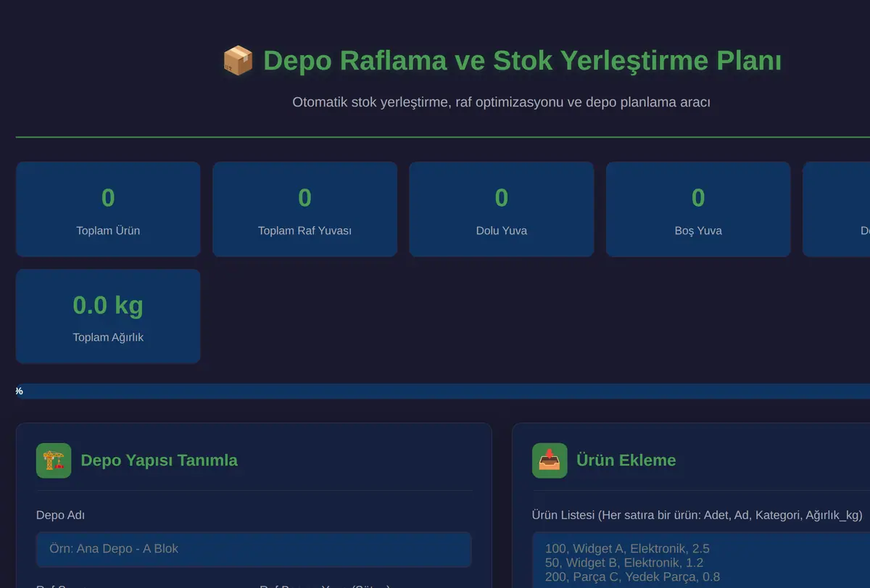Click the 'Depo Yapısı Tanımla' section heading

tap(159, 460)
